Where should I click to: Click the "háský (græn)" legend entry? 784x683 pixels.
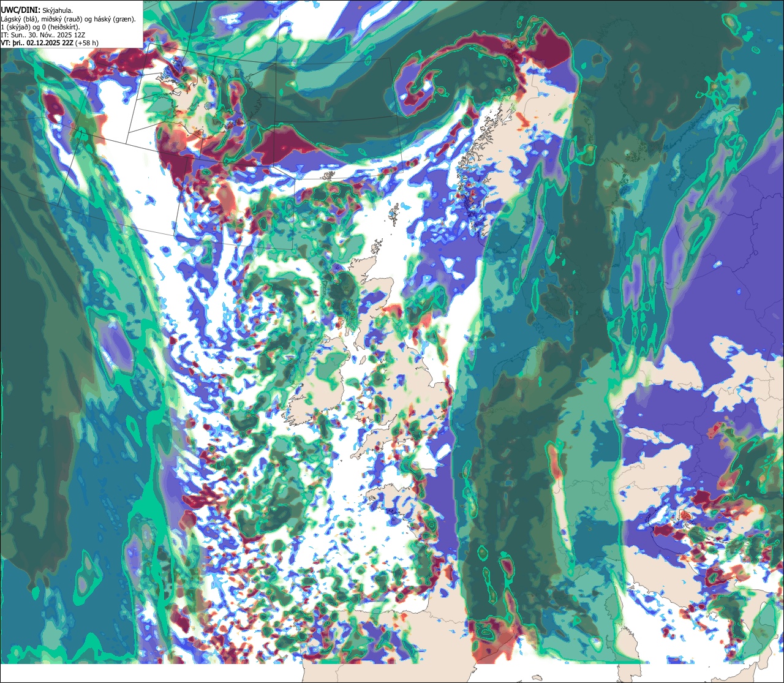(114, 19)
